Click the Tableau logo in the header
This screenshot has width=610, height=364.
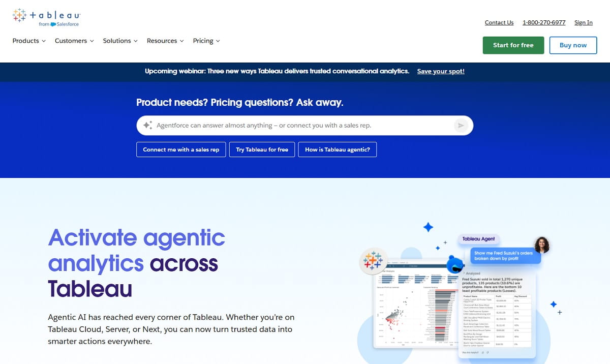click(x=46, y=17)
